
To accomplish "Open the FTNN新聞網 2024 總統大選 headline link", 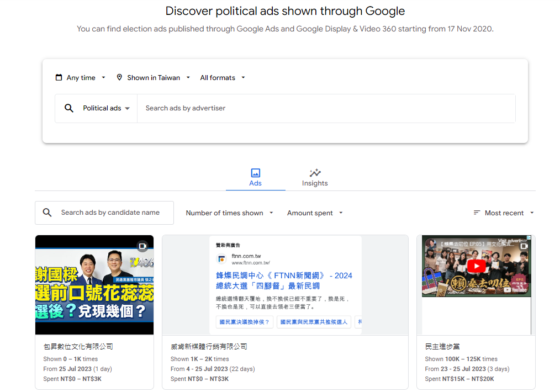I will click(x=284, y=280).
